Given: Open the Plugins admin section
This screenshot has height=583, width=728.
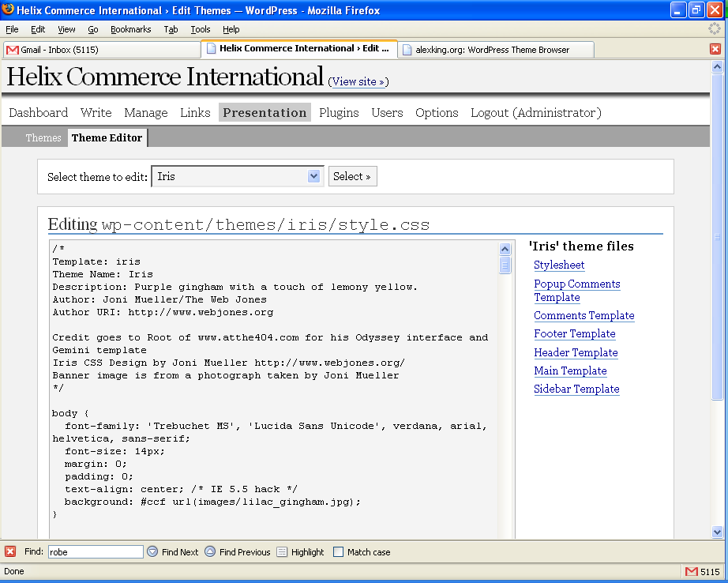Looking at the screenshot, I should (x=339, y=112).
